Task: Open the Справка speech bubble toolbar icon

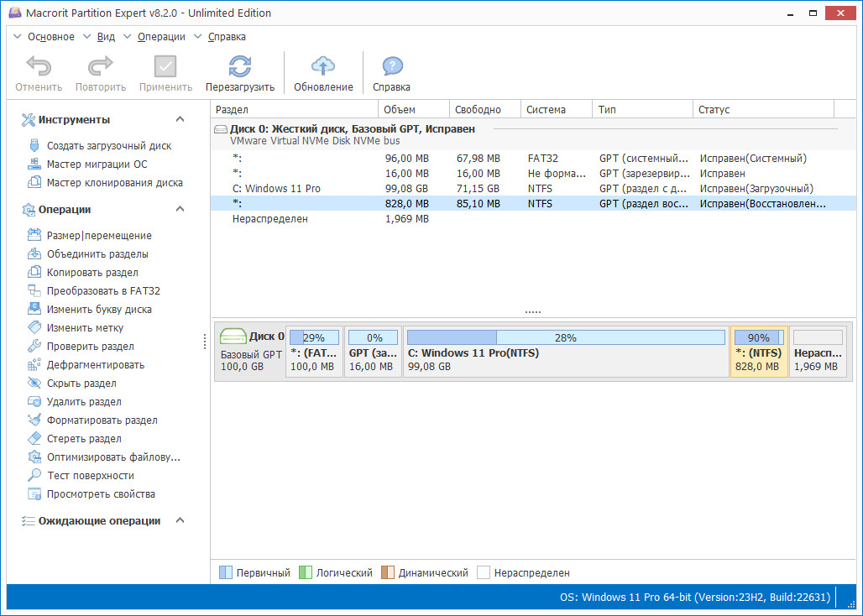Action: [392, 66]
